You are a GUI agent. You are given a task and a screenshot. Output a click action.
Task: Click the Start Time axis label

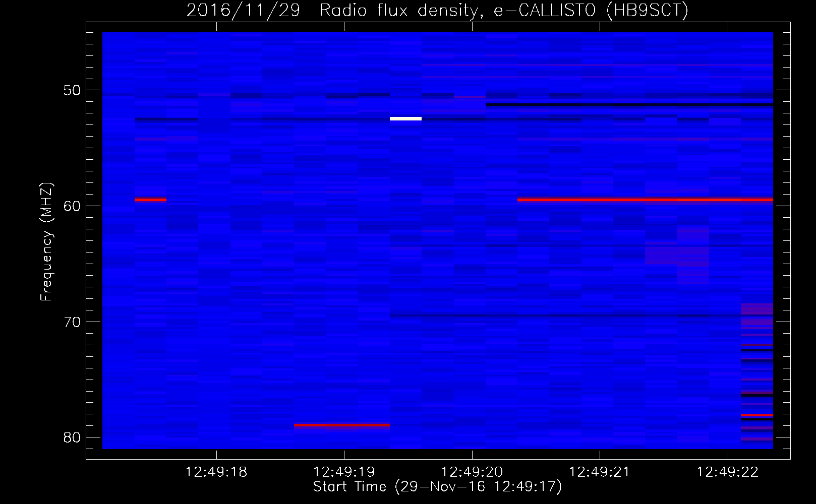pyautogui.click(x=437, y=487)
